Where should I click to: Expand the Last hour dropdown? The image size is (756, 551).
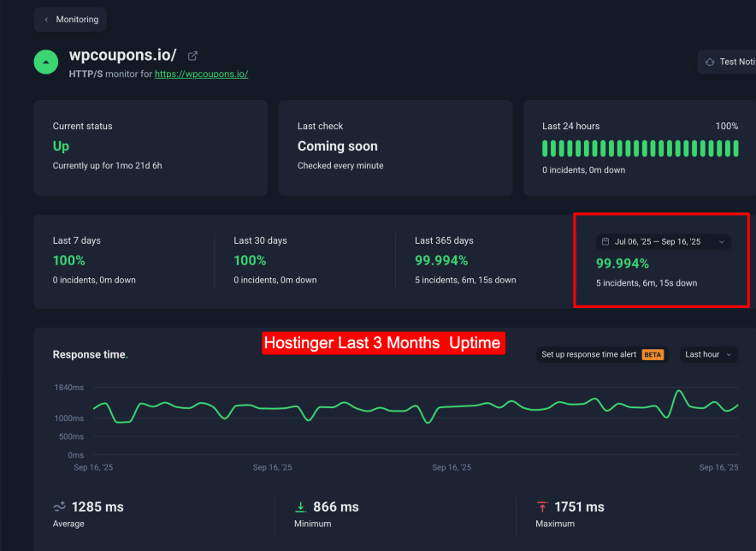pyautogui.click(x=708, y=354)
